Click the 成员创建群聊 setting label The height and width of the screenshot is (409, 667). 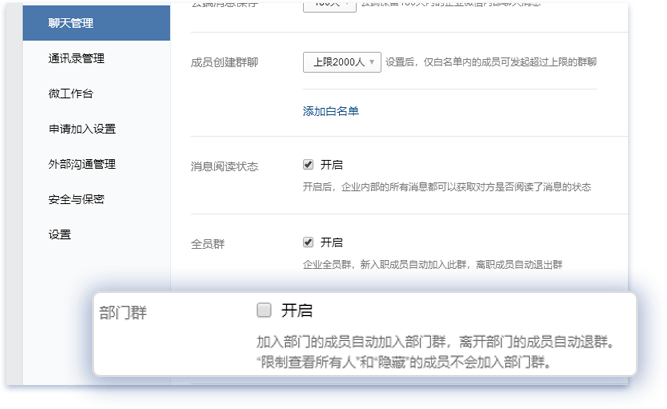pos(224,63)
